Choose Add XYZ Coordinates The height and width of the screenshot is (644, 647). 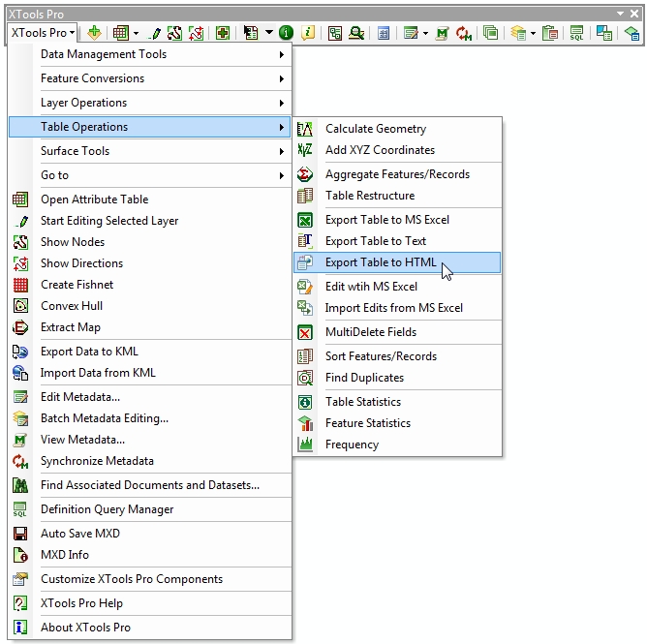tap(397, 150)
